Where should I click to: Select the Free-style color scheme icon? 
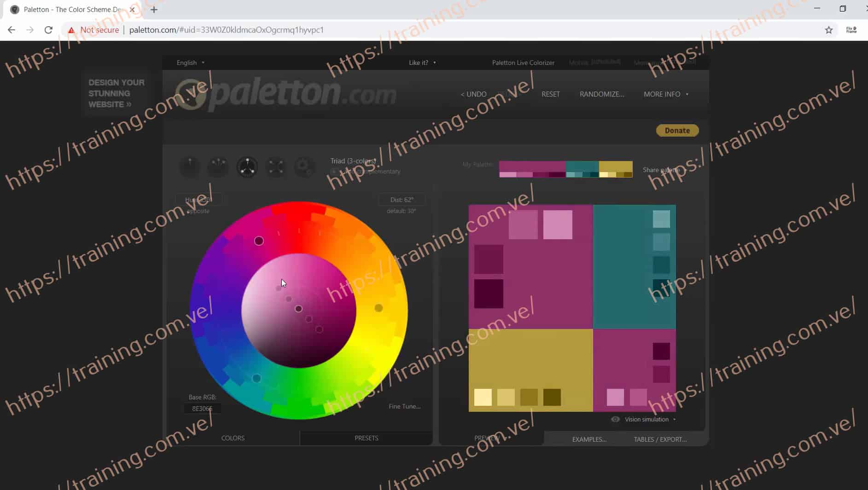304,167
